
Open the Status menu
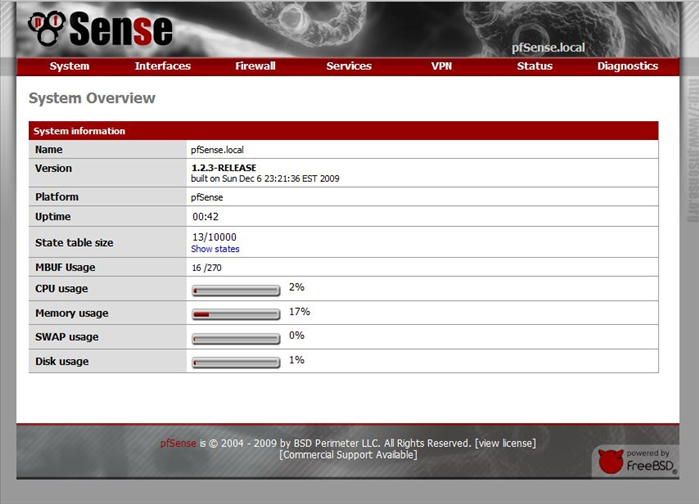tap(535, 66)
